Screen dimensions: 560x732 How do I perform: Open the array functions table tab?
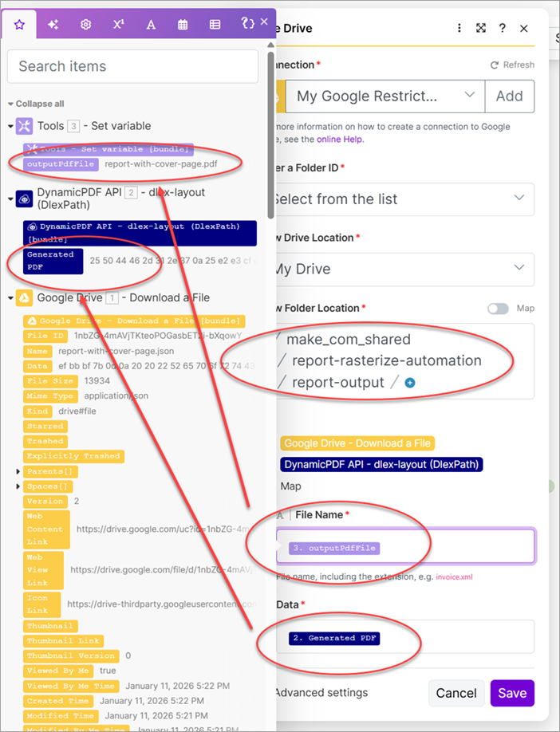click(215, 25)
